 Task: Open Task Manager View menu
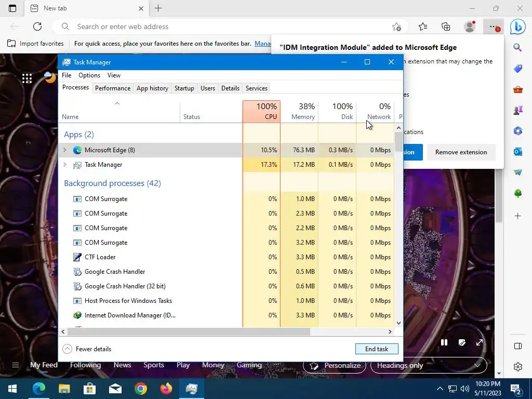click(x=114, y=75)
